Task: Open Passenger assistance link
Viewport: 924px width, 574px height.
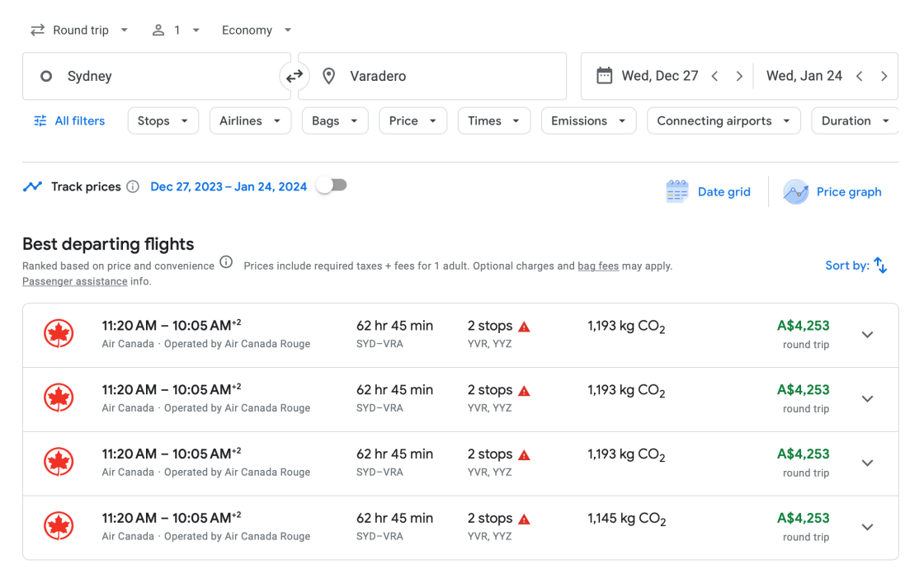Action: [74, 281]
